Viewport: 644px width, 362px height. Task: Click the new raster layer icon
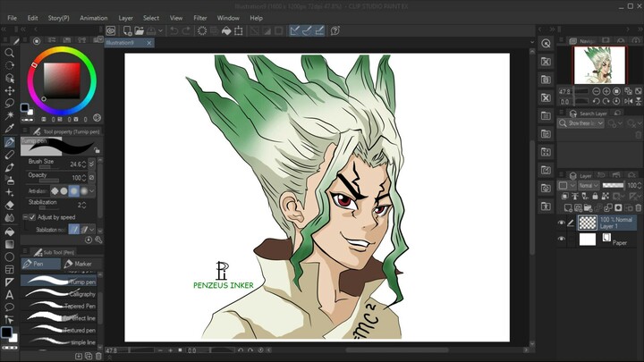pyautogui.click(x=568, y=208)
